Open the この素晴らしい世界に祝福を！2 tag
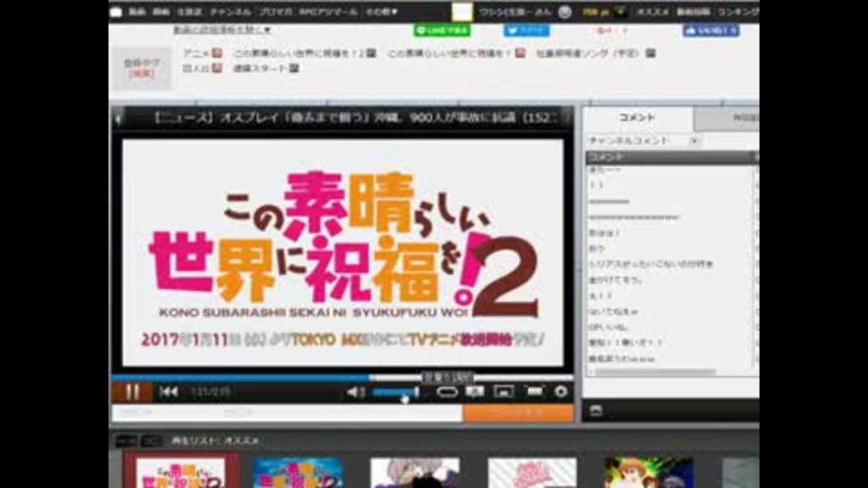Image resolution: width=868 pixels, height=488 pixels. pos(298,53)
